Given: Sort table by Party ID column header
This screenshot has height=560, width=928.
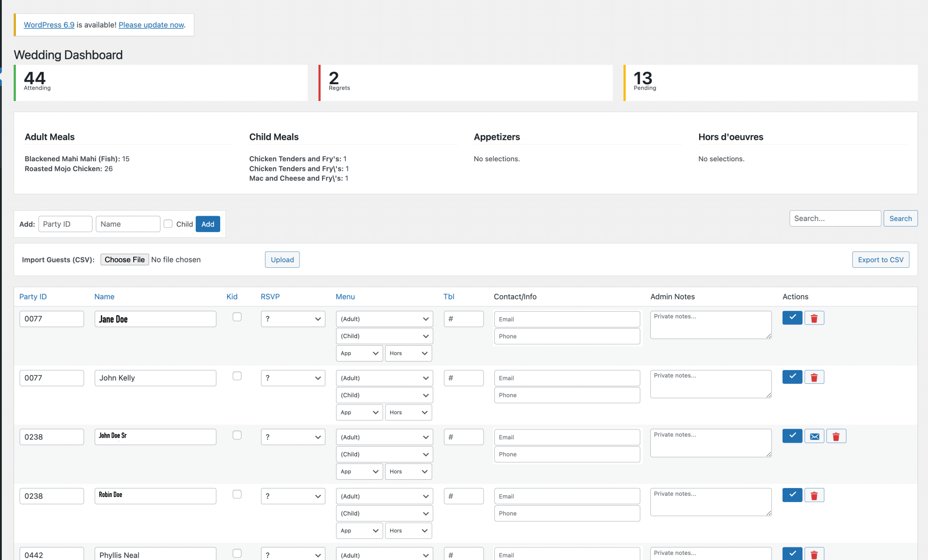Looking at the screenshot, I should 33,297.
